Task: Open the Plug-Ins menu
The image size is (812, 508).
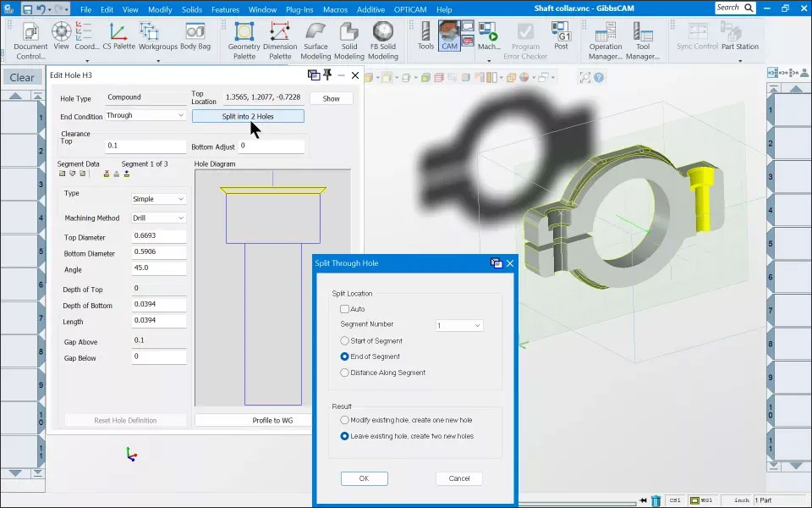Action: click(299, 9)
